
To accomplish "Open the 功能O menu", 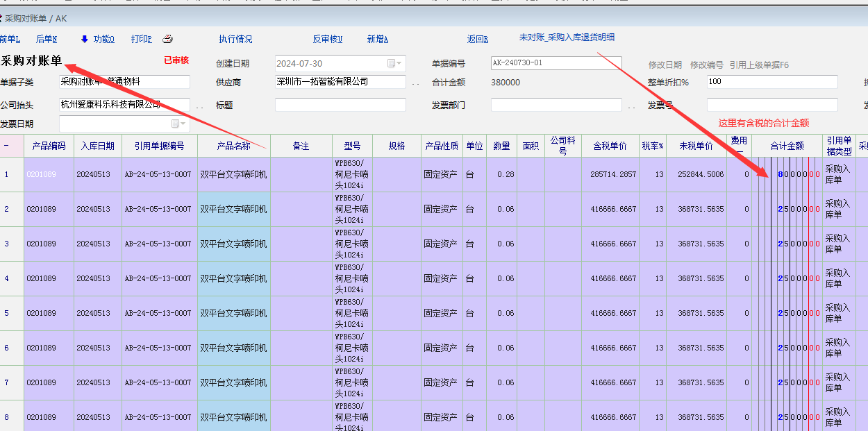I will pyautogui.click(x=103, y=39).
